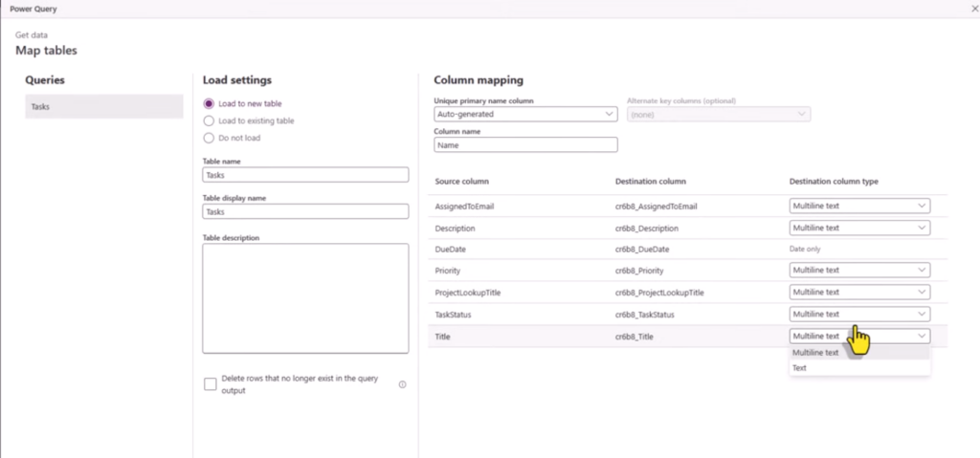The height and width of the screenshot is (458, 980).
Task: Open Description destination column type dropdown
Action: pos(859,228)
